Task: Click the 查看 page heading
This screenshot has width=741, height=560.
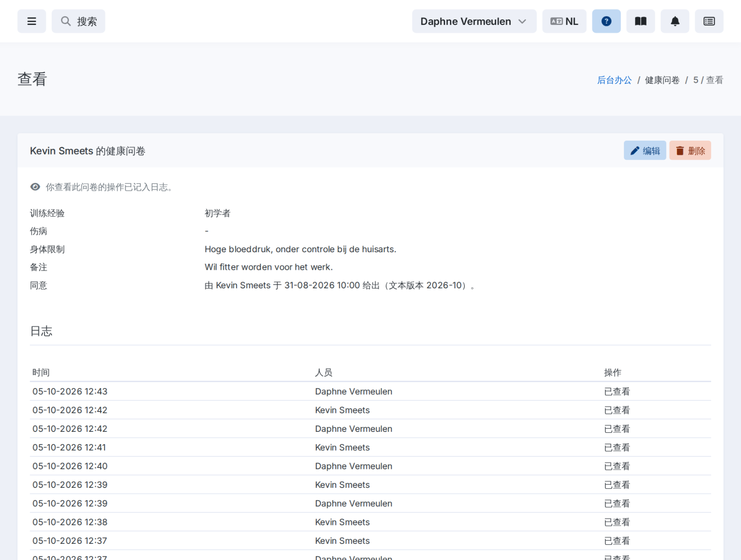Action: point(32,79)
